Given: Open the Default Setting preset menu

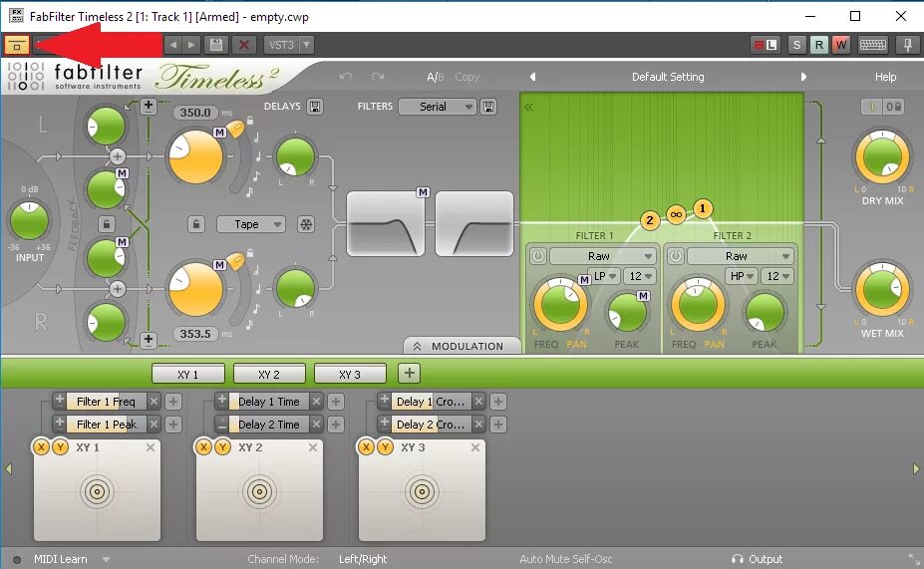Looking at the screenshot, I should click(668, 77).
